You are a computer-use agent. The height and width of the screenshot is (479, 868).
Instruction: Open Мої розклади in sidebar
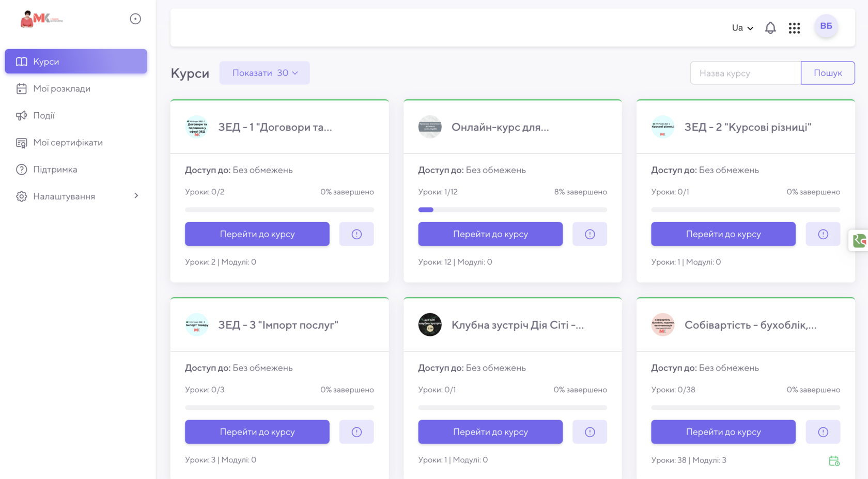(x=61, y=88)
